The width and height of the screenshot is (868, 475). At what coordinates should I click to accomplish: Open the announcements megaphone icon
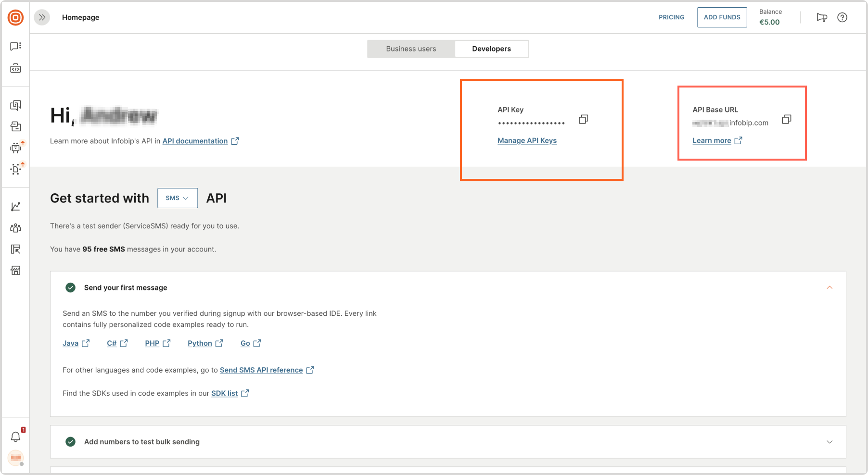tap(822, 17)
